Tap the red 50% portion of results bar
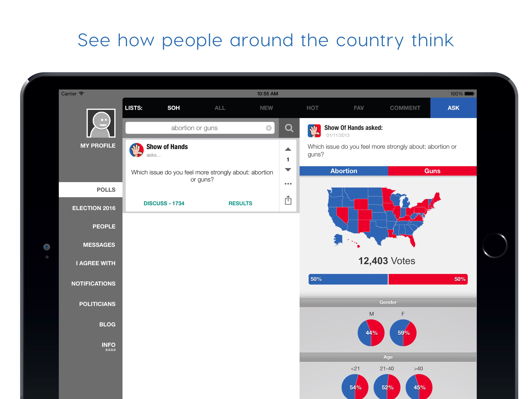The height and width of the screenshot is (399, 532). [x=428, y=279]
